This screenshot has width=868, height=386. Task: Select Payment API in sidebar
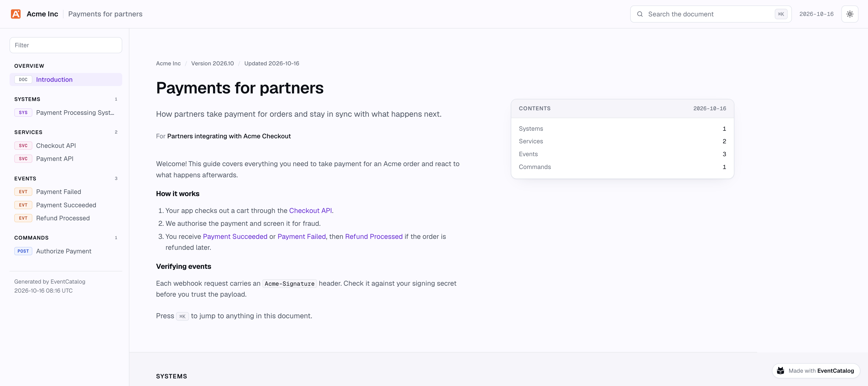pos(66,159)
